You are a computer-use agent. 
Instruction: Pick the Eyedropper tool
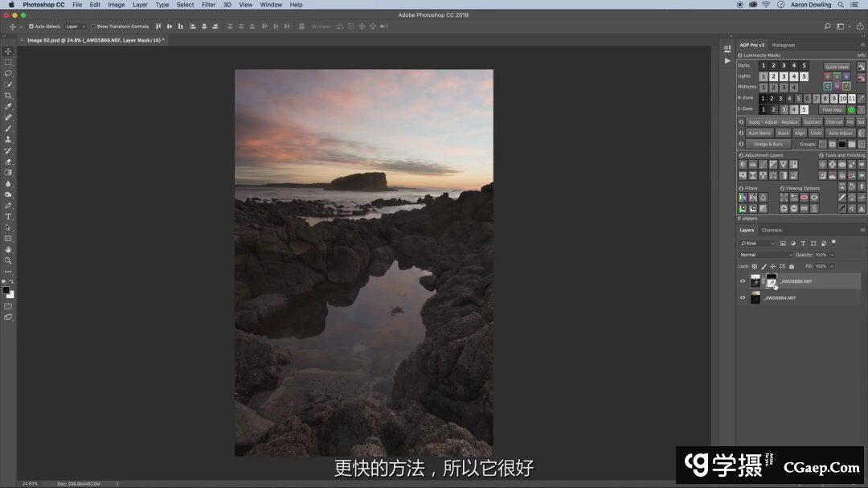point(9,107)
